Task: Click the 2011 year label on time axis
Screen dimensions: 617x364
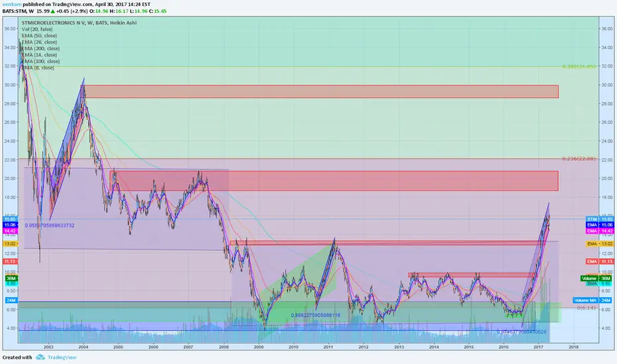Action: click(328, 347)
